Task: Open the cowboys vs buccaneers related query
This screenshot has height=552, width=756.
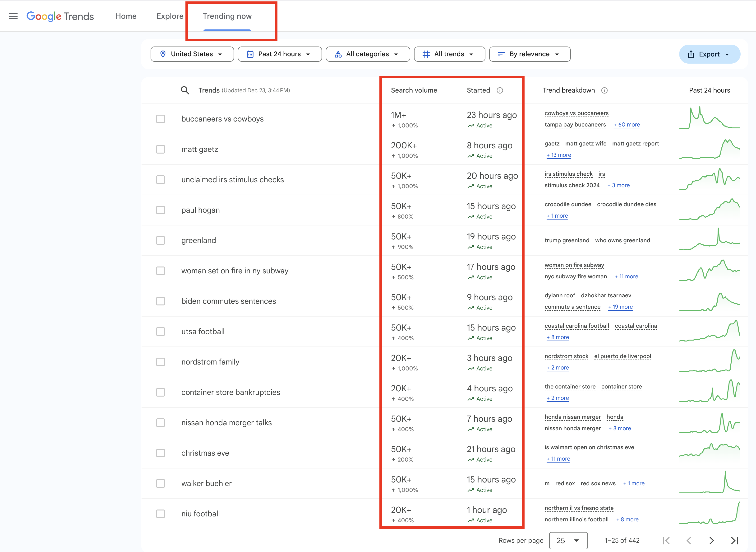Action: 577,113
